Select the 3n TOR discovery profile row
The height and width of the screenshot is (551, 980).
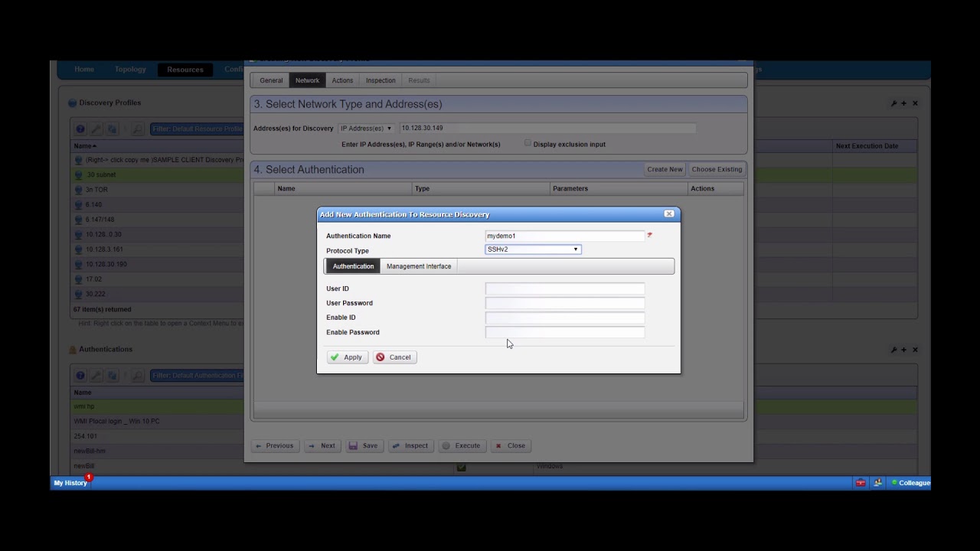click(x=158, y=189)
